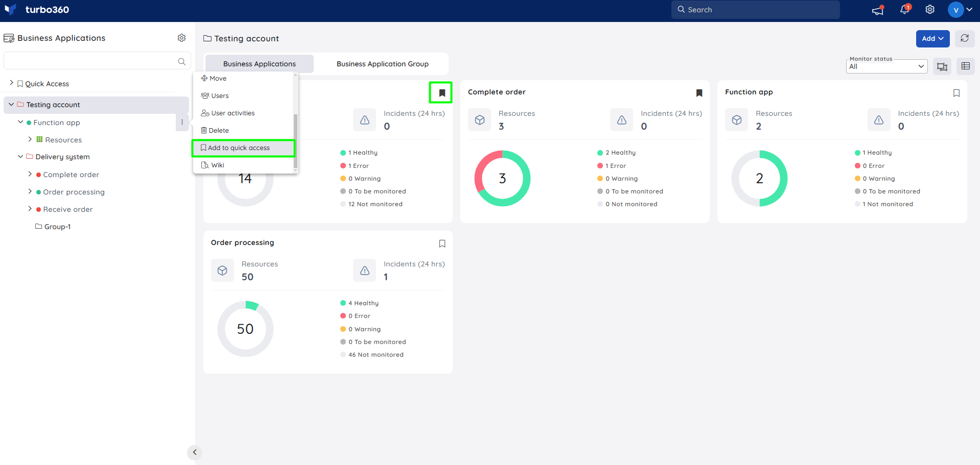Open the Monitor status dropdown
The width and height of the screenshot is (980, 465).
click(886, 66)
